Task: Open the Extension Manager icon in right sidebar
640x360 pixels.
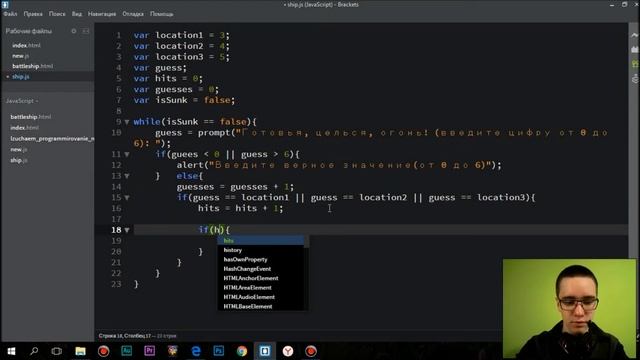Action: 635,49
